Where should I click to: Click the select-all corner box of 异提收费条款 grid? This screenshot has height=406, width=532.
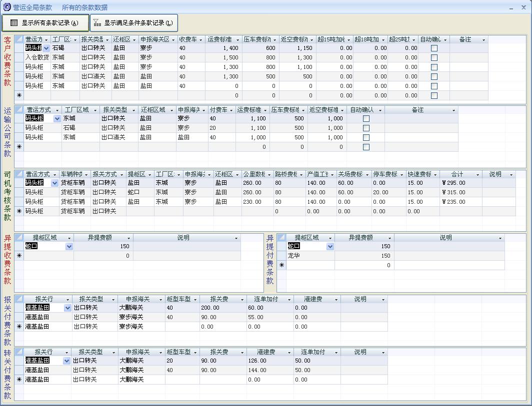pyautogui.click(x=19, y=238)
